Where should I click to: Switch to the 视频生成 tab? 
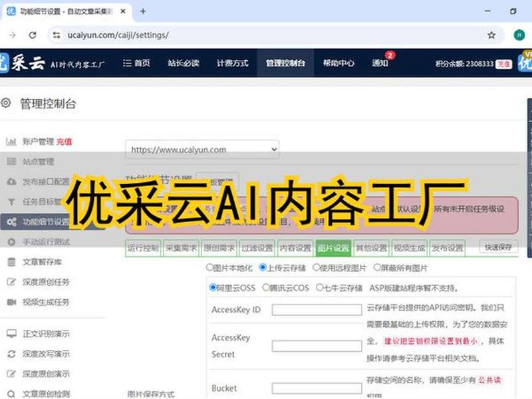pyautogui.click(x=409, y=248)
